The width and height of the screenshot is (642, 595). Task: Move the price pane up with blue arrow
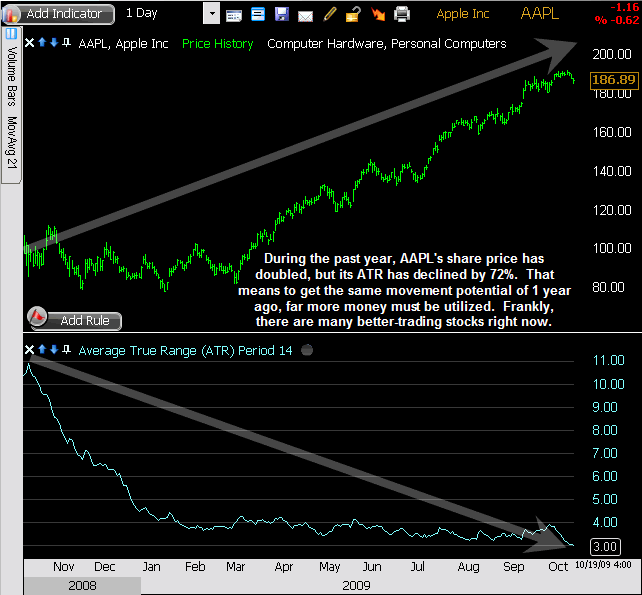42,42
